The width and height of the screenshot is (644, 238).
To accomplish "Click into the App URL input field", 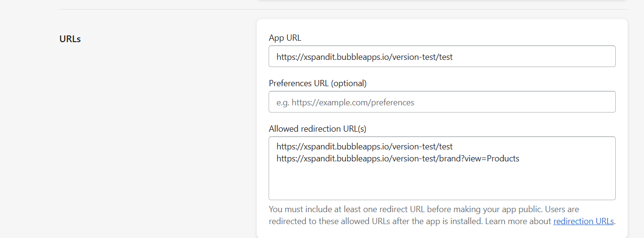I will coord(442,57).
